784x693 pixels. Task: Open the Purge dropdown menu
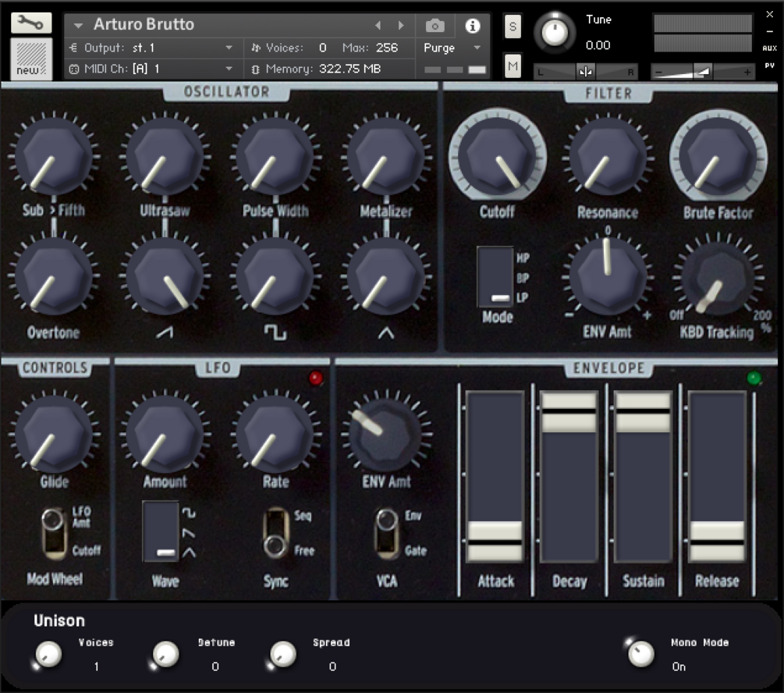click(452, 48)
